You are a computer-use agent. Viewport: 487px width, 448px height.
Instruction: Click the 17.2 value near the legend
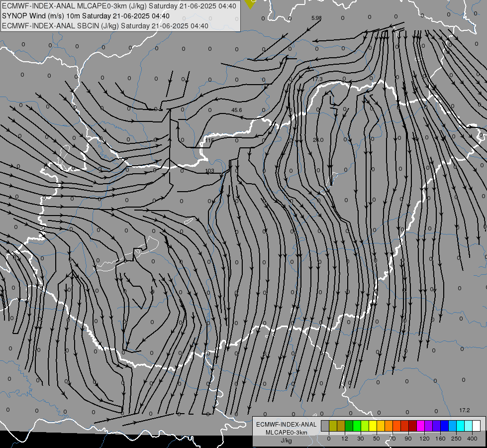click(x=465, y=410)
